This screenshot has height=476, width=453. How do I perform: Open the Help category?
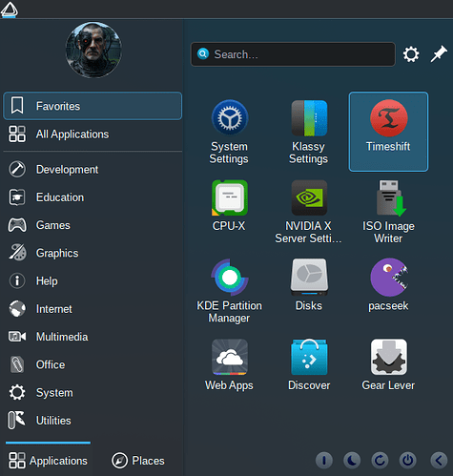[93, 280]
